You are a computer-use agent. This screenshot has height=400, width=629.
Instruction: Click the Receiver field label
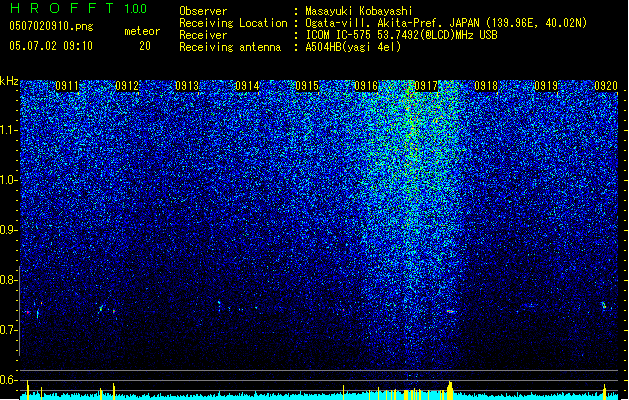(203, 35)
